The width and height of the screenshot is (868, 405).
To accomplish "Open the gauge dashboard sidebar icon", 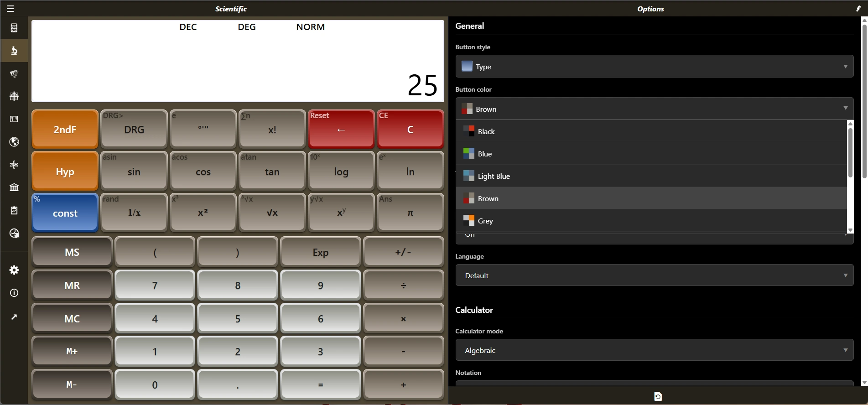I will (14, 234).
